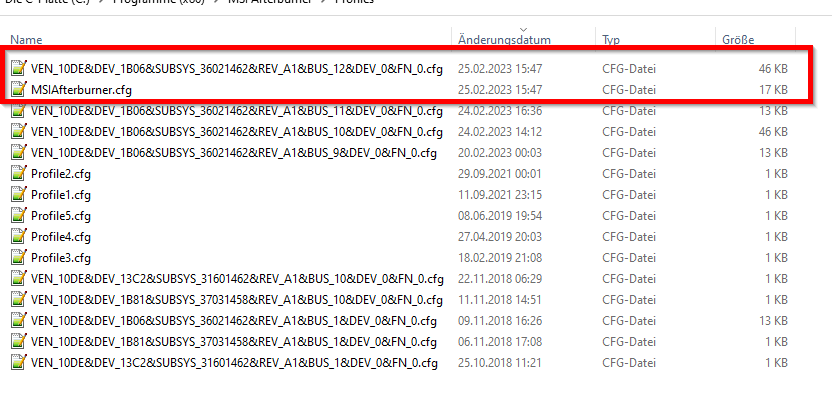The height and width of the screenshot is (397, 832).
Task: Click the date 08.06.2019 19:54
Action: 500,216
